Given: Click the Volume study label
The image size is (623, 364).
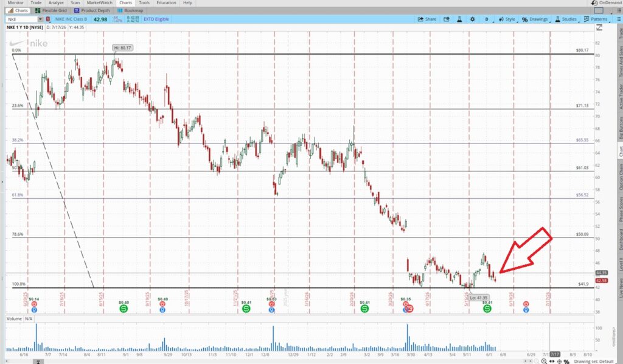Looking at the screenshot, I should click(x=15, y=319).
